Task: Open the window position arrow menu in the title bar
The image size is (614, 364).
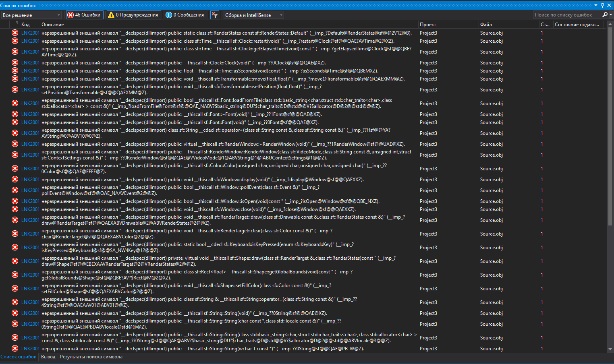Action: 596,5
